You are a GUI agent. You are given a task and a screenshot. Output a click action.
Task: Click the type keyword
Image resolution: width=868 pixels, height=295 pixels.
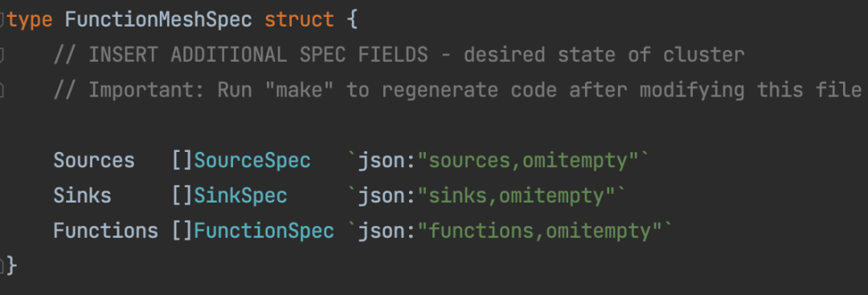tap(30, 20)
